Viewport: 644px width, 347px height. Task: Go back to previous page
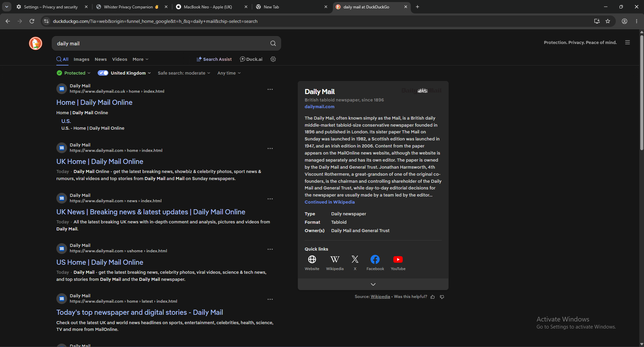pos(8,21)
